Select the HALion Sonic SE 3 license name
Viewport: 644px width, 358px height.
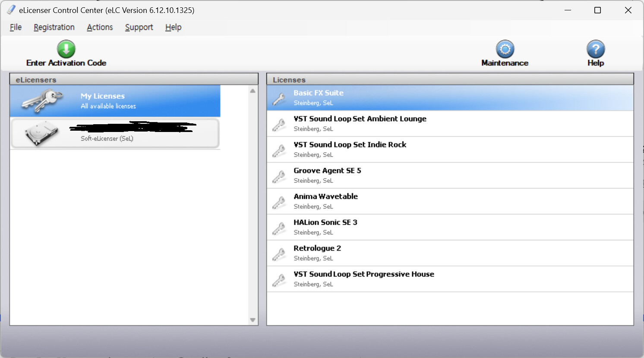(325, 222)
